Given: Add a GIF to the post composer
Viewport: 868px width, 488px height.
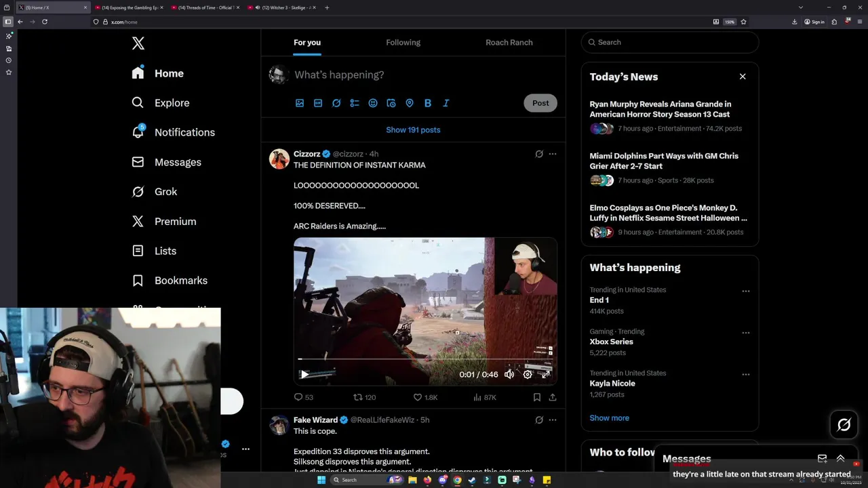Looking at the screenshot, I should (318, 103).
